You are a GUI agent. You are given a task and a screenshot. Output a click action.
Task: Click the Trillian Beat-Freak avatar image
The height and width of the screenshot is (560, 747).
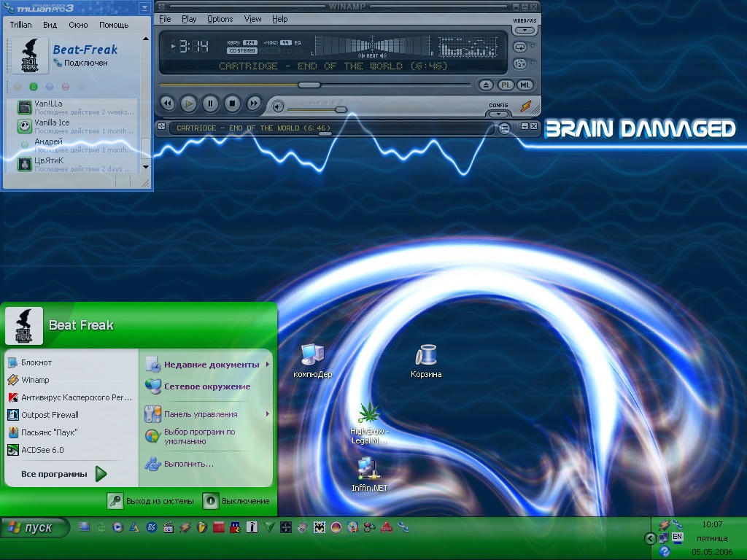pos(29,55)
